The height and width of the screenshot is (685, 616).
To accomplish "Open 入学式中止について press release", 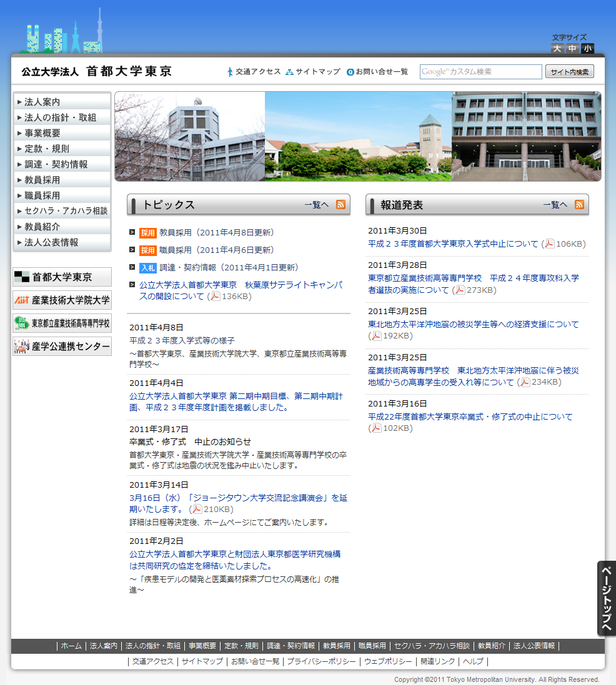I will point(453,244).
